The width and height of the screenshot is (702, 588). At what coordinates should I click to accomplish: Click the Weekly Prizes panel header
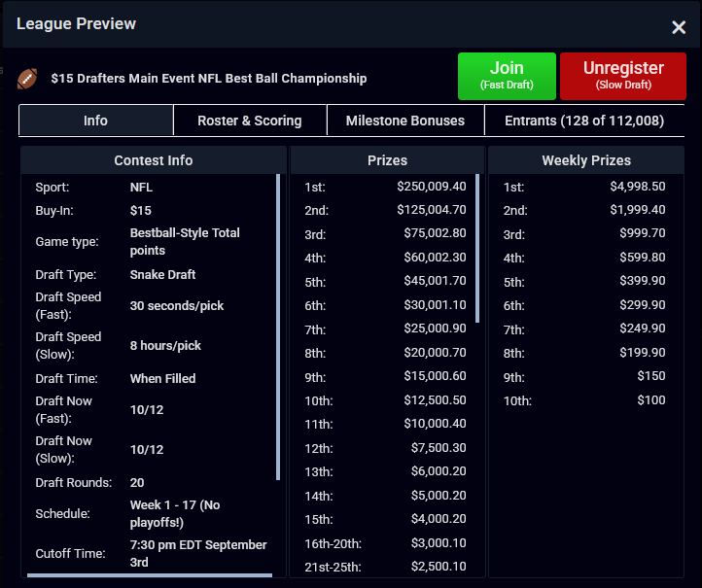click(586, 160)
